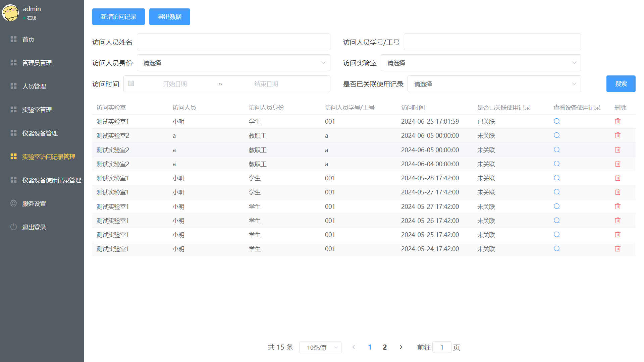
Task: Click the 已关联 status cell
Action: (486, 122)
